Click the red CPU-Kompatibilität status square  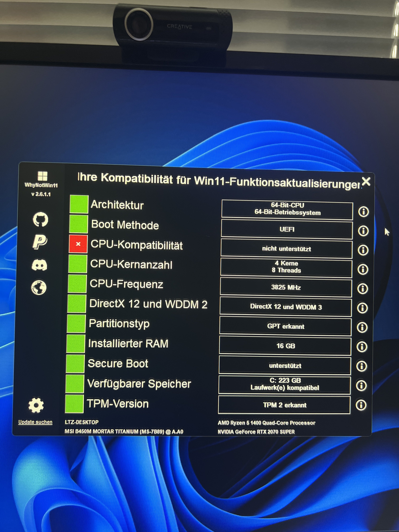click(78, 244)
